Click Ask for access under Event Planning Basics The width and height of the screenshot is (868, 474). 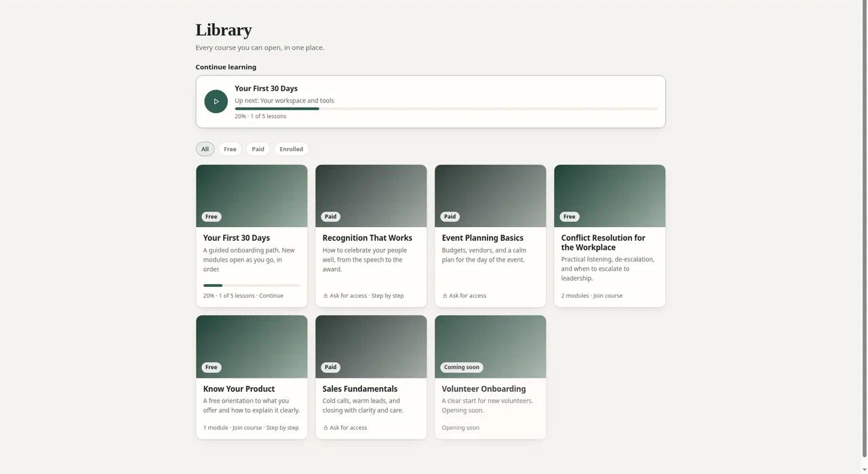click(467, 296)
